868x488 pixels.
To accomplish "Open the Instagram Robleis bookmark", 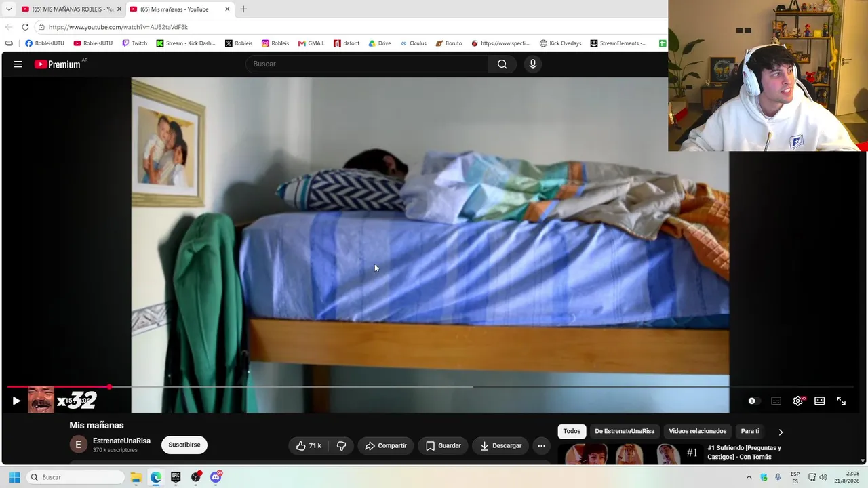I will pyautogui.click(x=275, y=43).
